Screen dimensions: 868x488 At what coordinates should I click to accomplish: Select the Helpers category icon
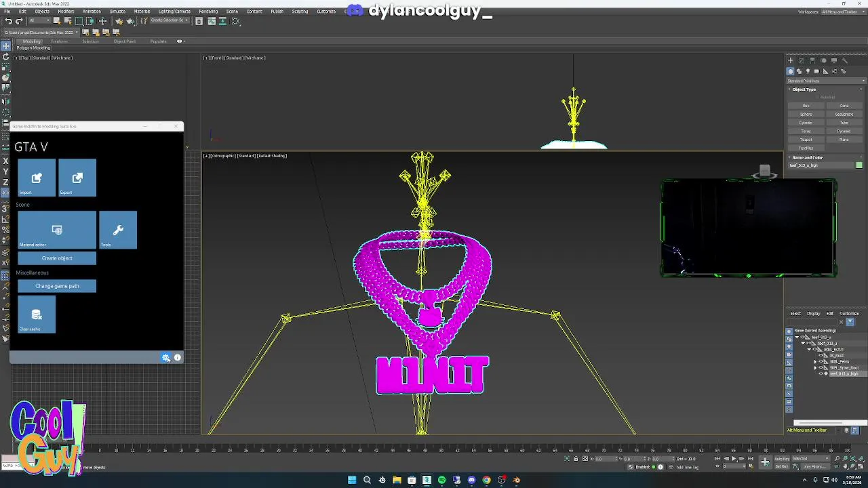(825, 71)
